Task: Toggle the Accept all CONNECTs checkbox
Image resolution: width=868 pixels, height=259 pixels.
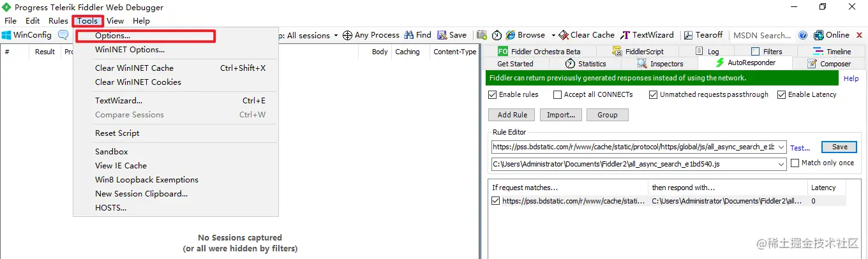Action: [x=557, y=94]
